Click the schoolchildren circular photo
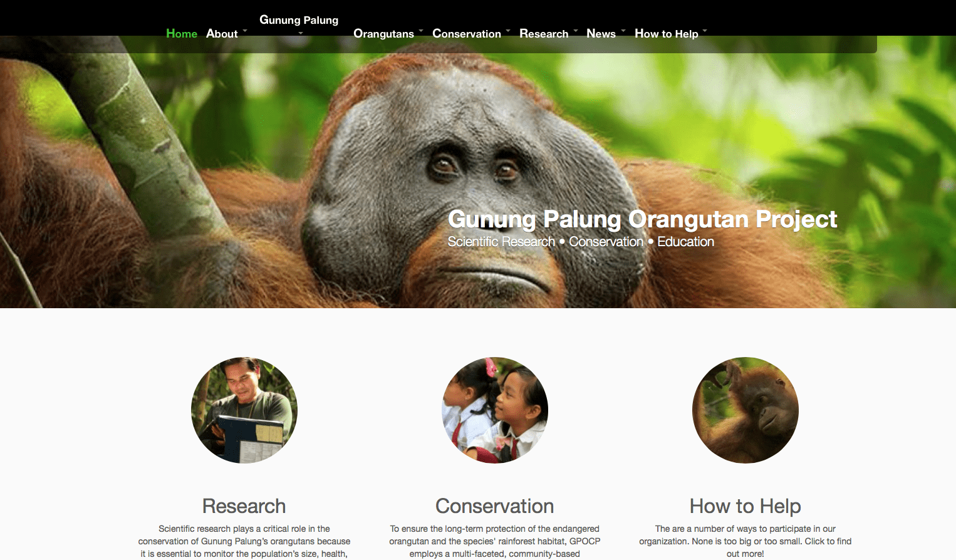Screen dimensions: 956x560 click(x=495, y=410)
